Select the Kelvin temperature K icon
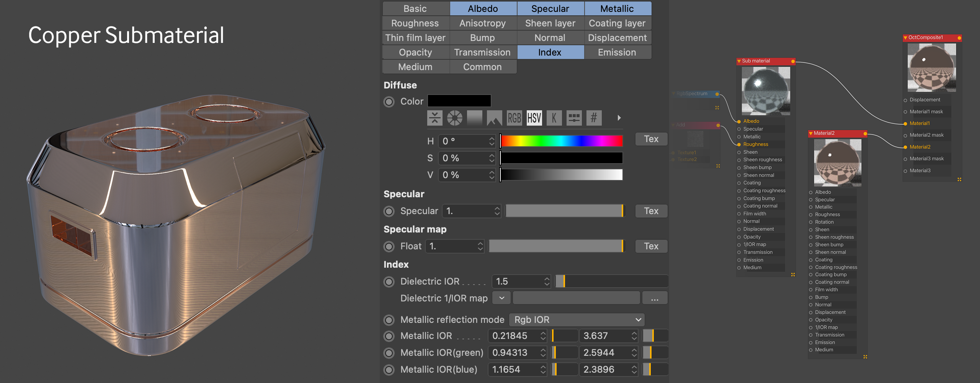The image size is (980, 383). (554, 118)
